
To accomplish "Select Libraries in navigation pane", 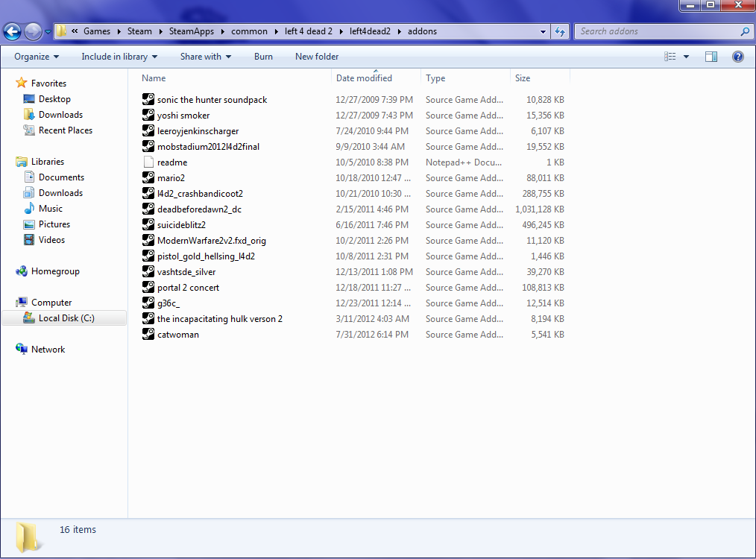I will (x=48, y=162).
